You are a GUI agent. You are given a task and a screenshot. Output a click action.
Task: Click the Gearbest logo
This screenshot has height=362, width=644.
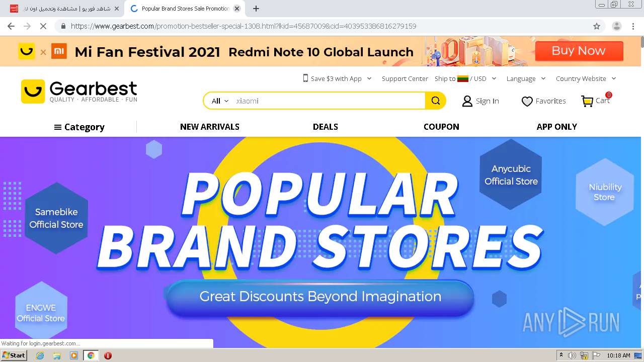79,92
